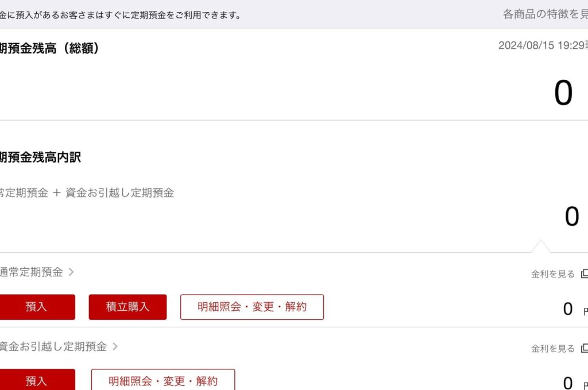Open 明細照会・変更・解約 for 資金お引越し定期預金
The image size is (588, 390).
163,381
